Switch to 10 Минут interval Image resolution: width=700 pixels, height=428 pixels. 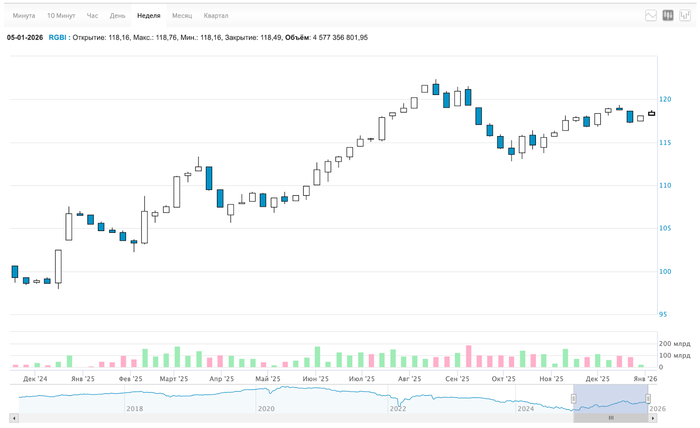[60, 16]
